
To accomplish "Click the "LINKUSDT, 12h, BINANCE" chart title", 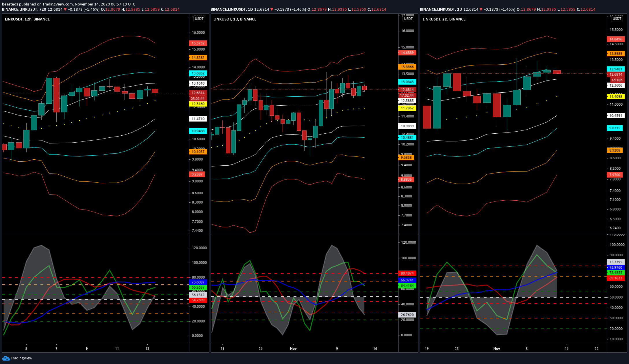I will [x=27, y=19].
